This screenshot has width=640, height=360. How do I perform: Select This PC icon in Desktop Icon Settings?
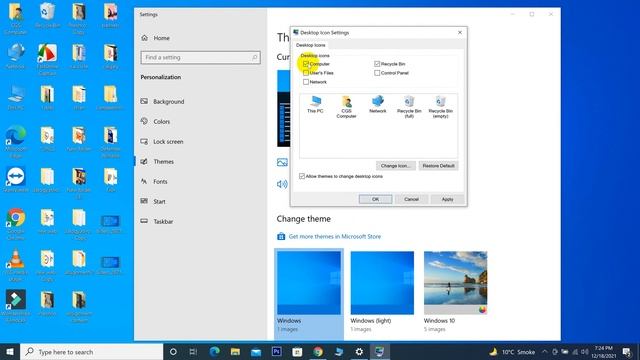pyautogui.click(x=315, y=104)
